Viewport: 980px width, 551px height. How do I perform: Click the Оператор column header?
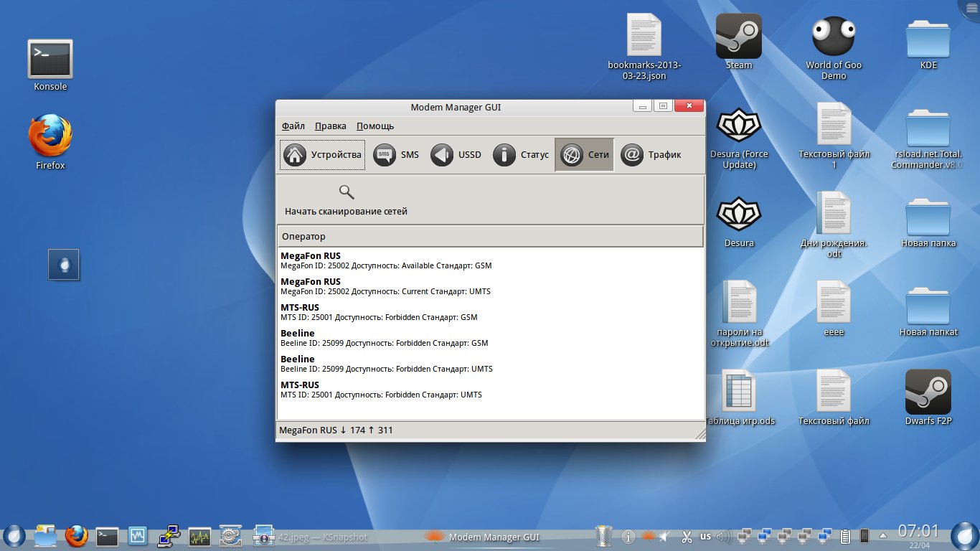point(490,236)
